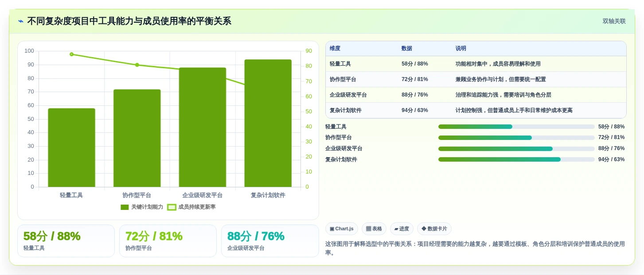Screen dimensions: 644x275
Task: Click the 94分 / 63% progress value label
Action: [611, 159]
